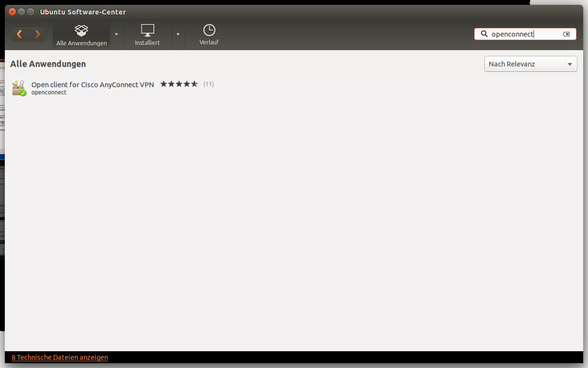This screenshot has width=588, height=368.
Task: Expand the arrow beside Installiert
Action: click(178, 34)
